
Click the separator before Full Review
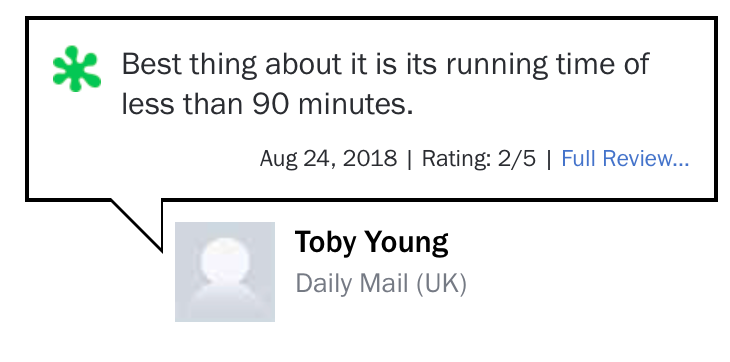point(549,159)
